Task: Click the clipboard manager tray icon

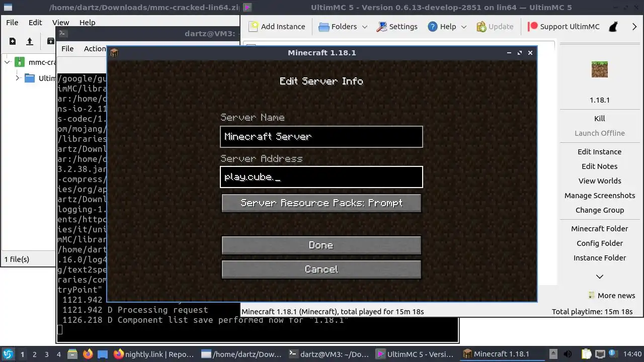Action: (x=586, y=354)
